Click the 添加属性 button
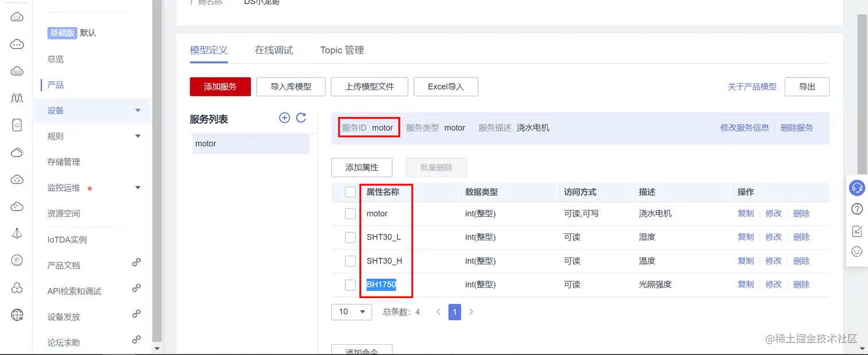The image size is (868, 355). pos(362,167)
